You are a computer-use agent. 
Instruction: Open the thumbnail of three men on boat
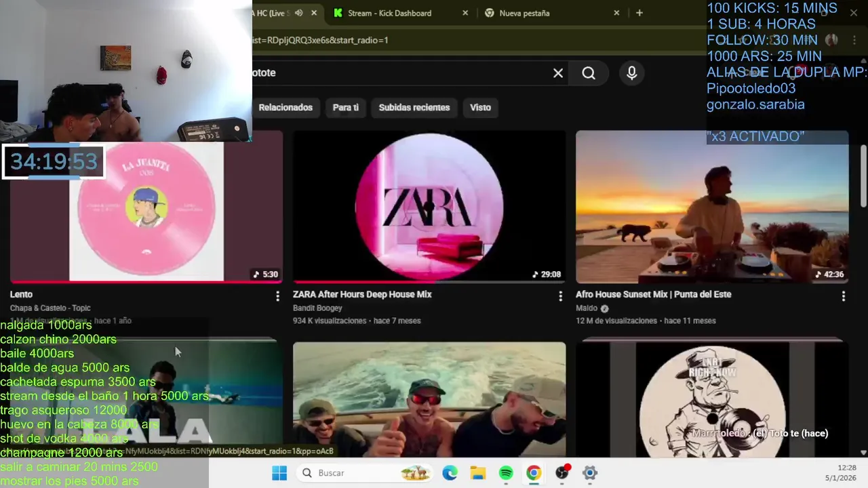[429, 399]
